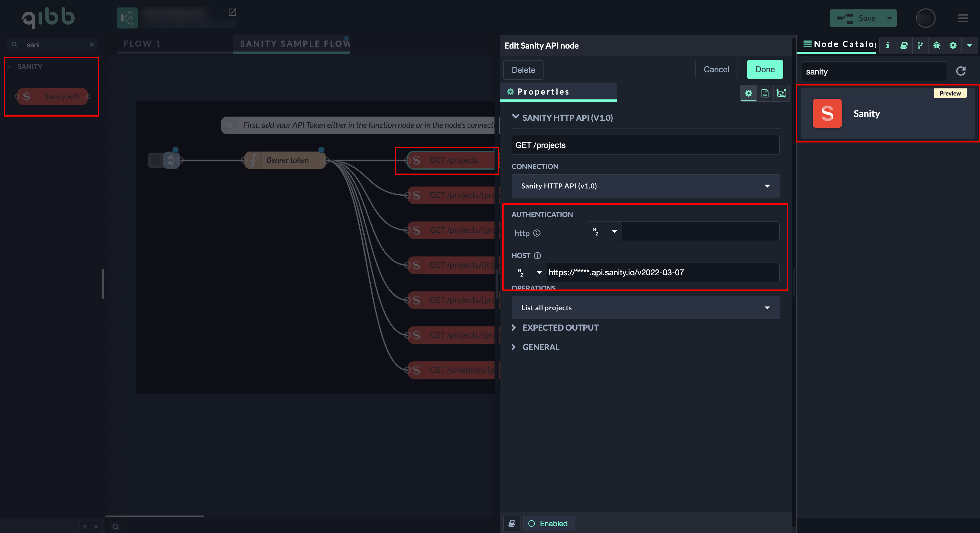This screenshot has height=533, width=980.
Task: Open node appearance icon in editor
Action: point(781,93)
